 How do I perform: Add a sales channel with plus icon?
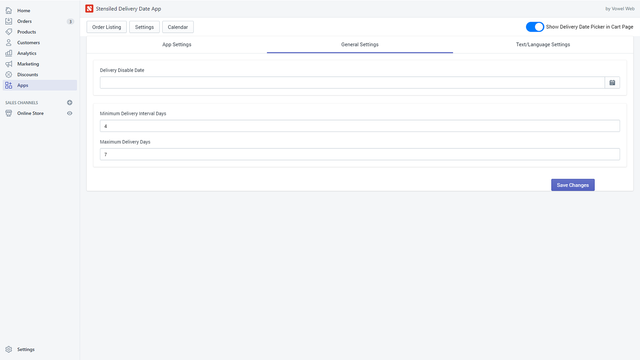point(69,102)
